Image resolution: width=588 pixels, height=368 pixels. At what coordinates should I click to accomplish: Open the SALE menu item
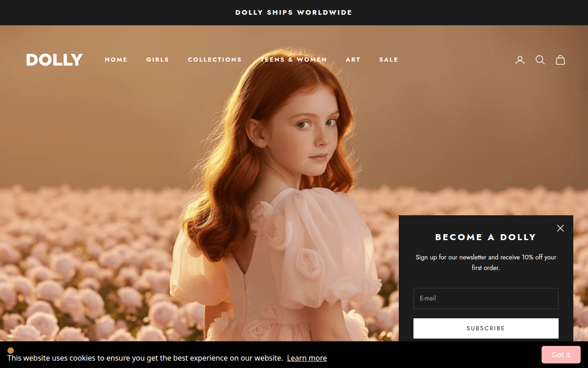[389, 60]
